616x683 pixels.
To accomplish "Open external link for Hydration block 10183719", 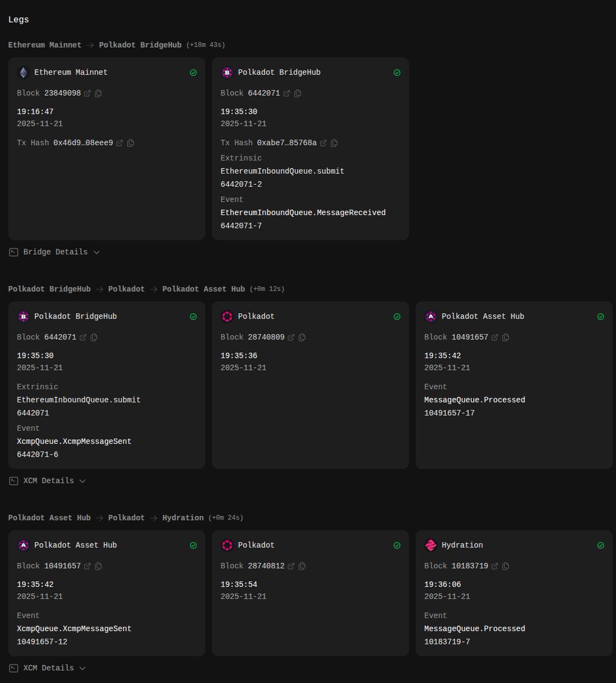I will click(x=495, y=566).
